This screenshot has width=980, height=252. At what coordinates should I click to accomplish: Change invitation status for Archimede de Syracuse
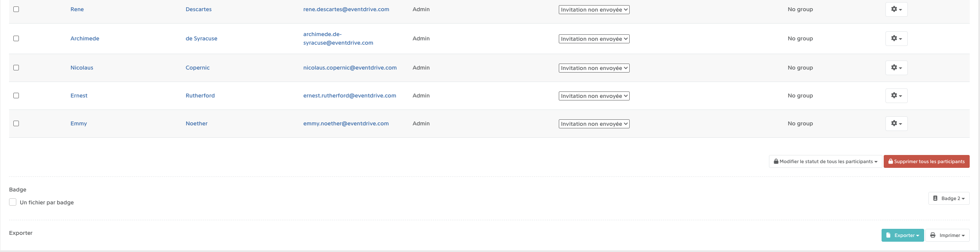[594, 39]
